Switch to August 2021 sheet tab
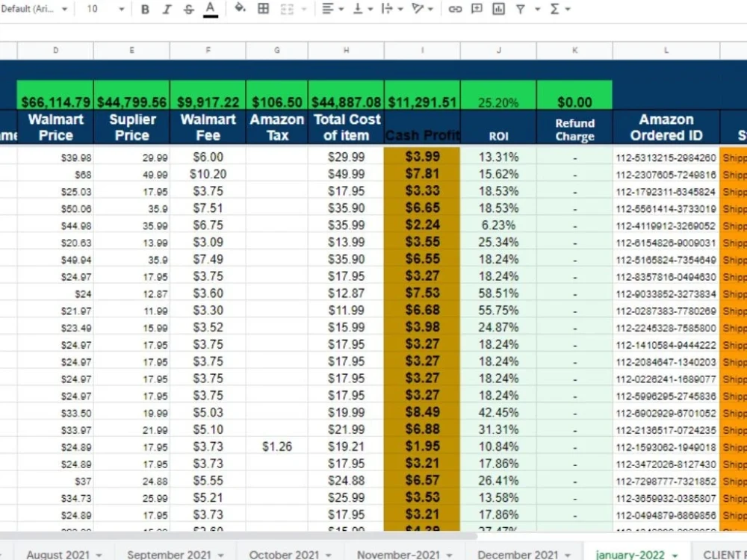Image resolution: width=747 pixels, height=560 pixels. 58,555
